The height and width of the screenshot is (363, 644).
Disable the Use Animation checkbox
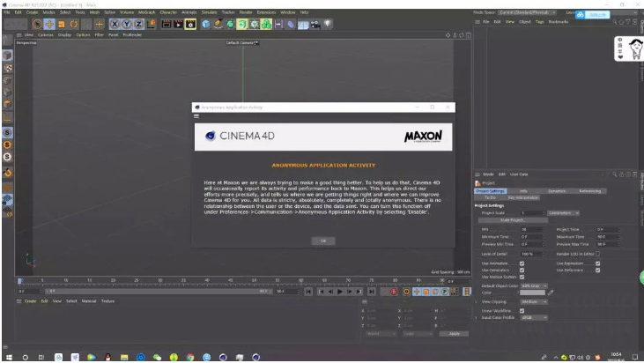click(522, 263)
